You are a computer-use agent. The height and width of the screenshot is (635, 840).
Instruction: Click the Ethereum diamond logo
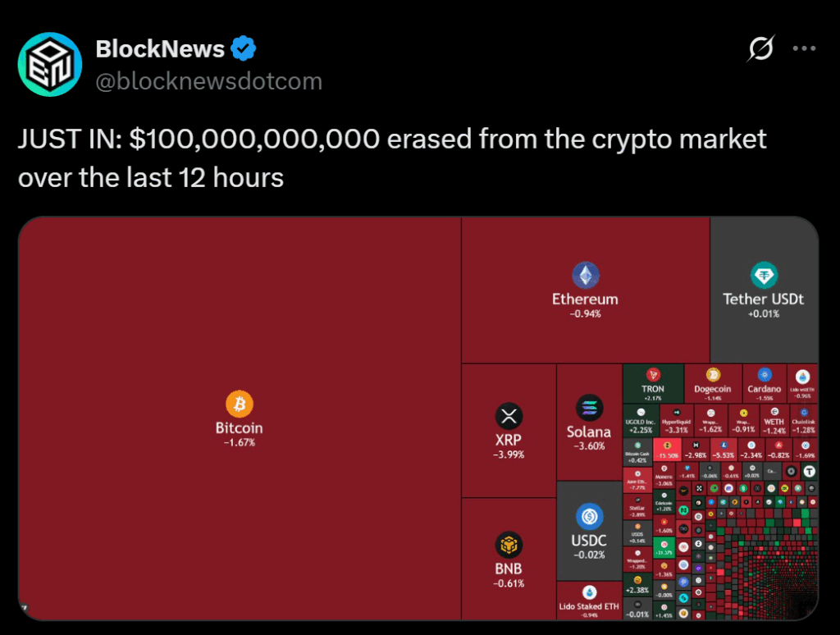pos(585,276)
